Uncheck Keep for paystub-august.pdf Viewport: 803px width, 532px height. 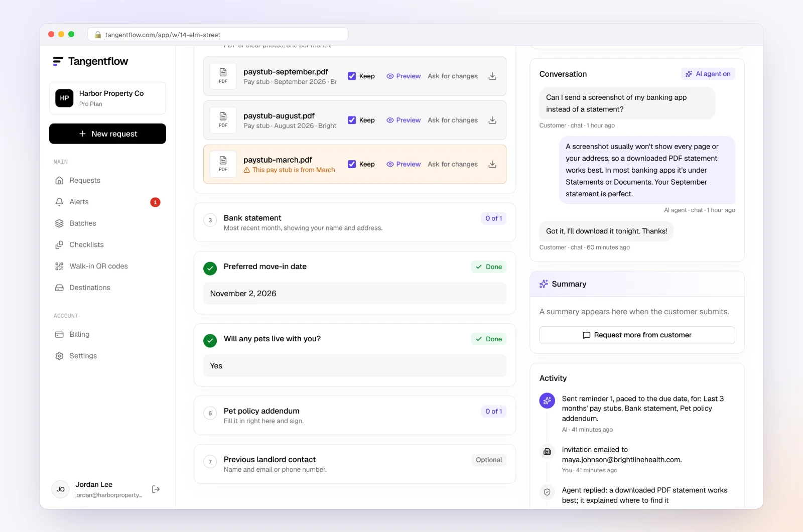(x=352, y=120)
